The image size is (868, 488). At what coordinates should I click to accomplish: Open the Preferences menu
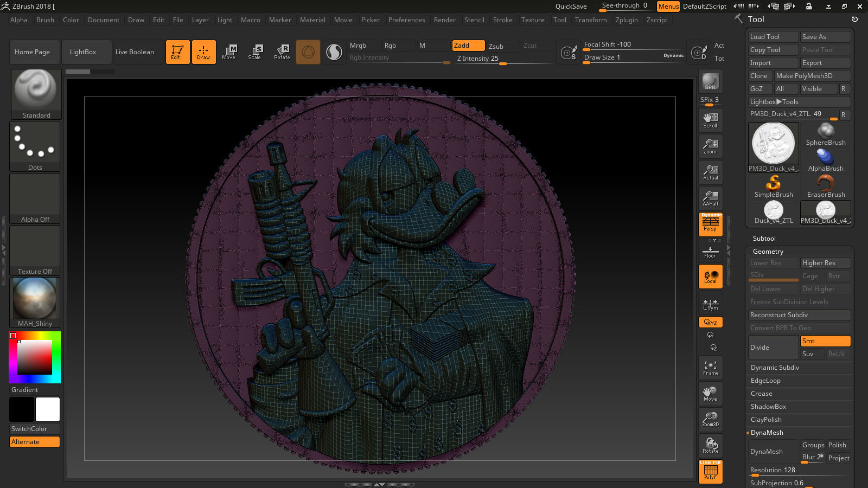(x=407, y=20)
